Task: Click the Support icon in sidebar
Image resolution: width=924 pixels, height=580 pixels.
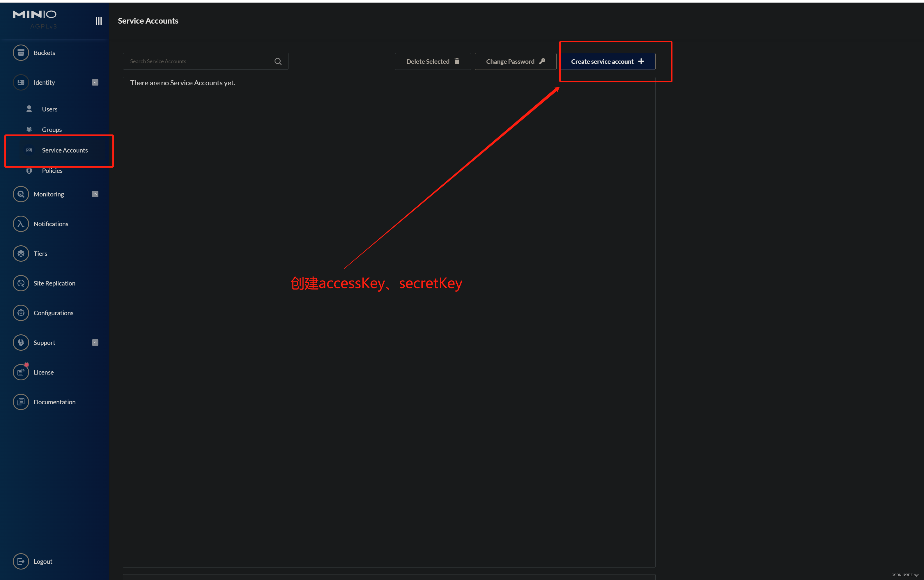Action: coord(20,342)
